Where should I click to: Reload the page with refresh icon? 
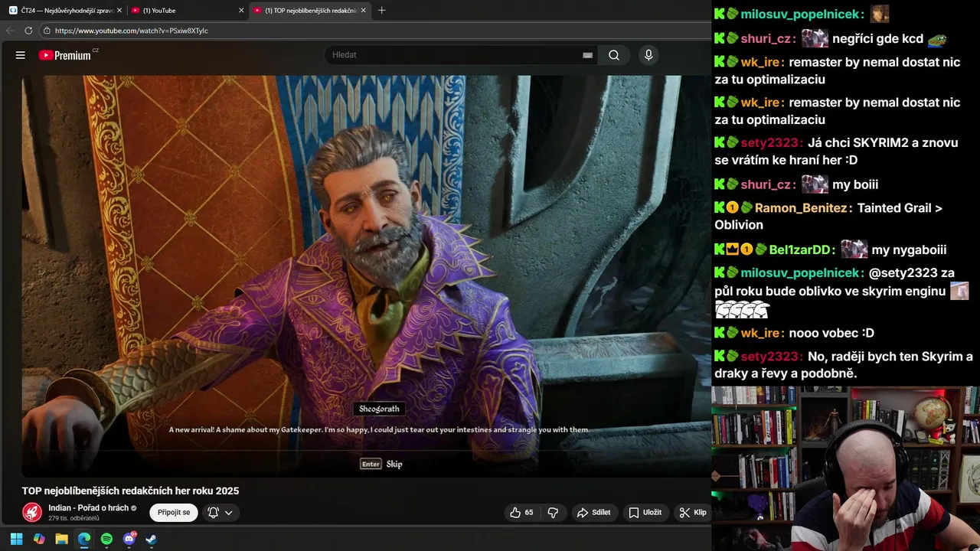28,31
